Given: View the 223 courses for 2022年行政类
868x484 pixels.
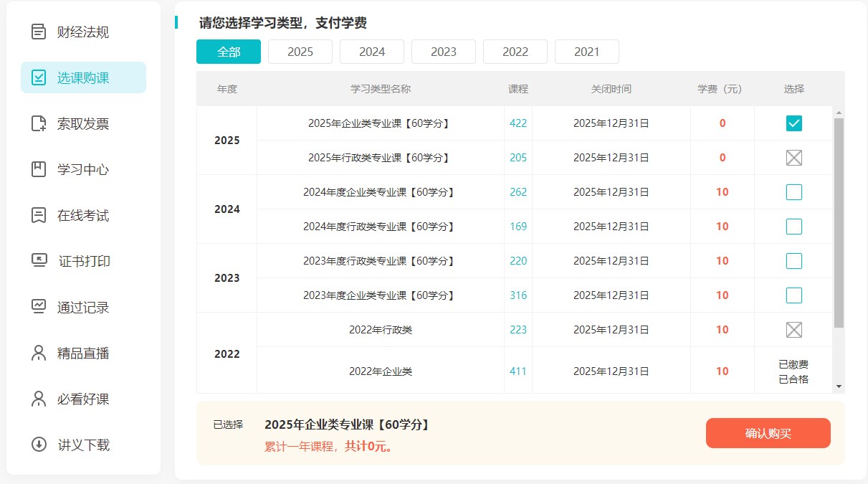Looking at the screenshot, I should tap(518, 329).
